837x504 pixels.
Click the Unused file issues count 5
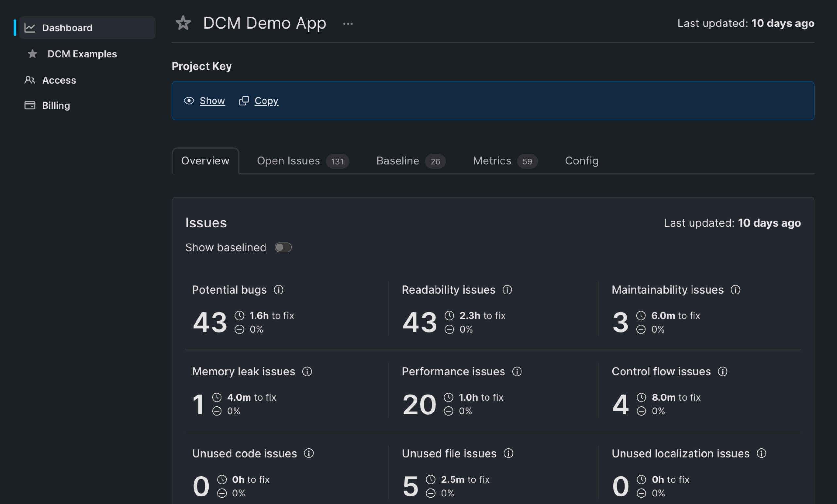410,486
